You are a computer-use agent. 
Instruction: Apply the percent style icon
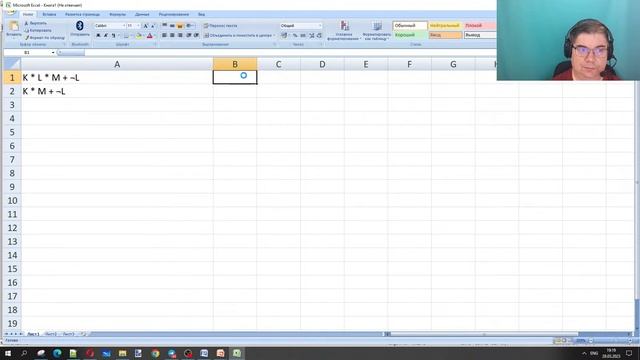click(x=295, y=36)
